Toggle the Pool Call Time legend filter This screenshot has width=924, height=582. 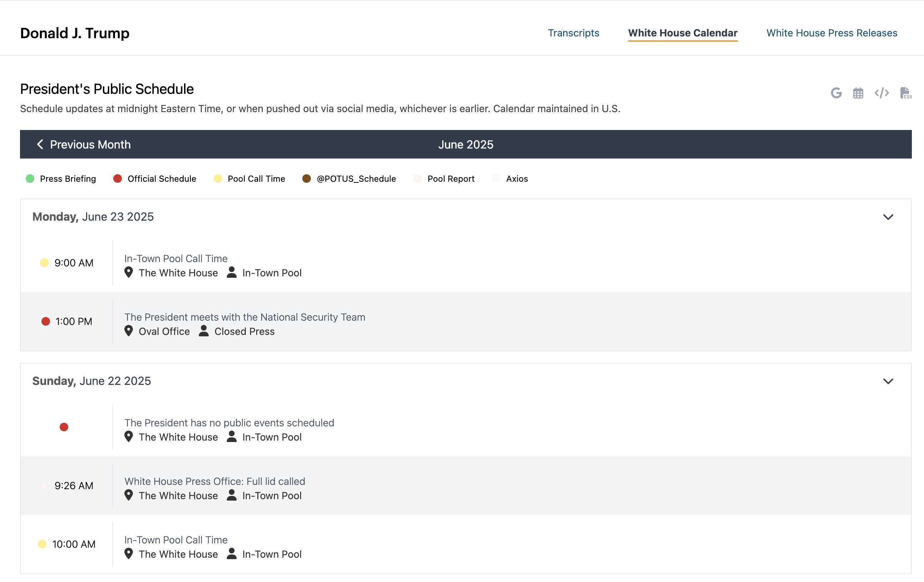pos(249,179)
